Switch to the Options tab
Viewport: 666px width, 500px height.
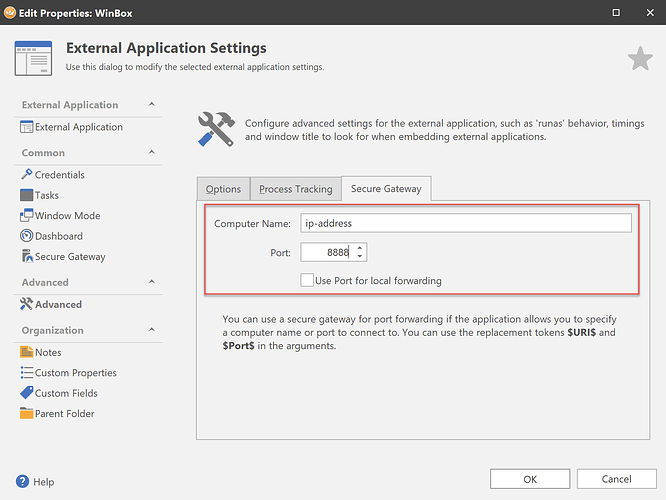pos(223,189)
